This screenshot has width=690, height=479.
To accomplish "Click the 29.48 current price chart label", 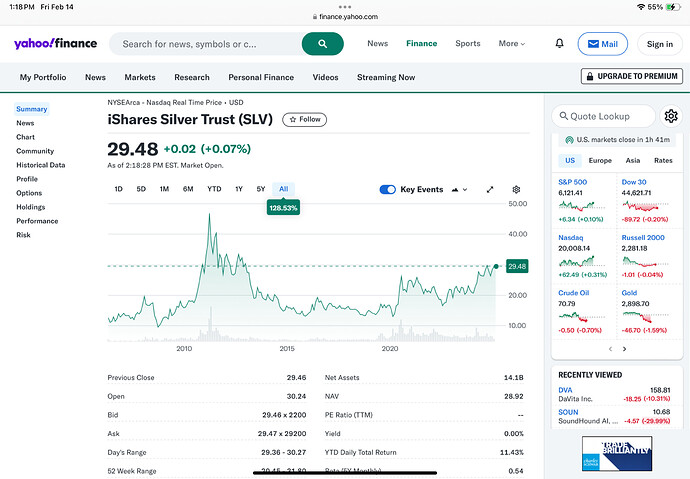I will (x=517, y=266).
